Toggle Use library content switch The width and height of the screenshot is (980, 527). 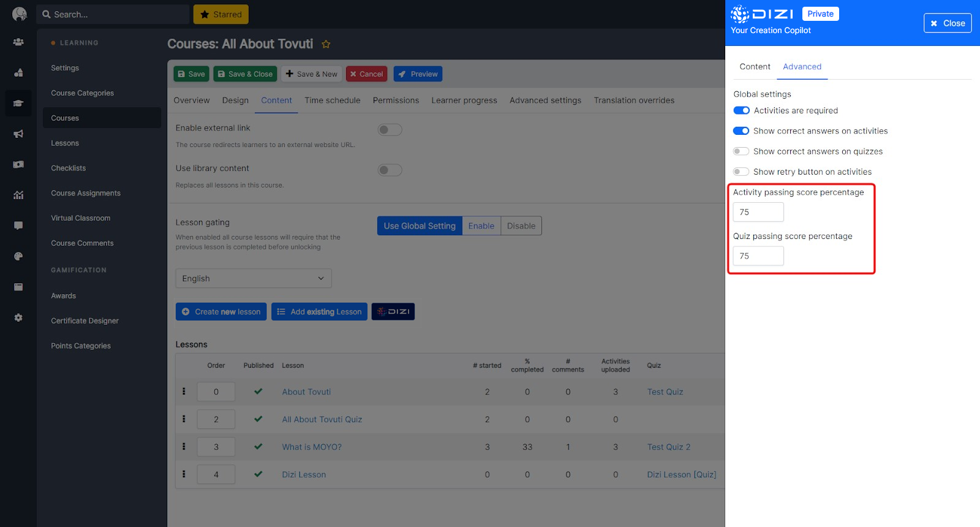coord(390,170)
